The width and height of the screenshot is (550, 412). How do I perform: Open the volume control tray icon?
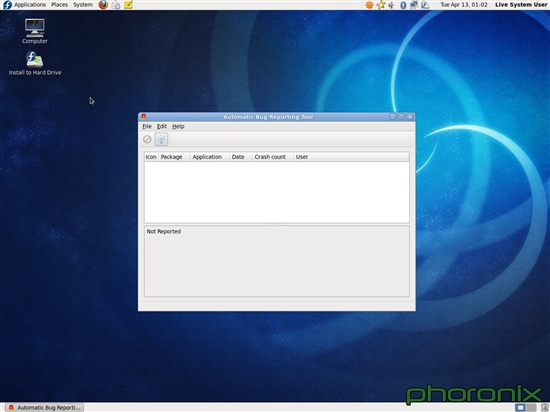click(x=392, y=5)
